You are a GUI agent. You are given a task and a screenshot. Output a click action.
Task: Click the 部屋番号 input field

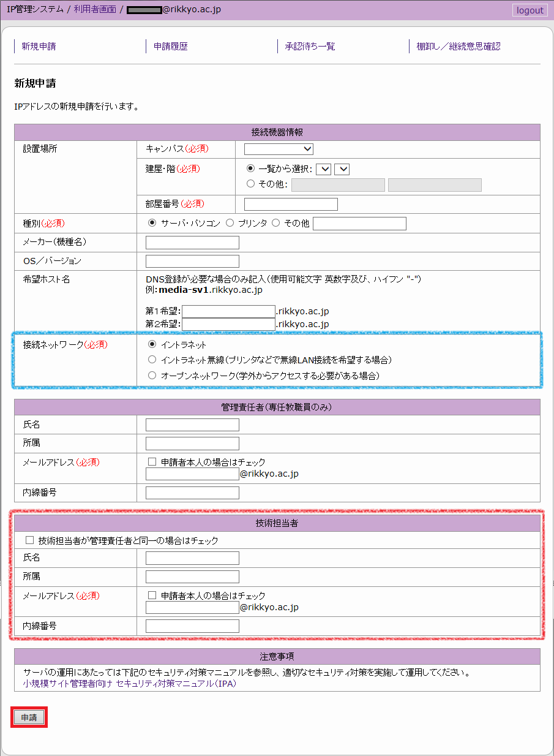(291, 204)
